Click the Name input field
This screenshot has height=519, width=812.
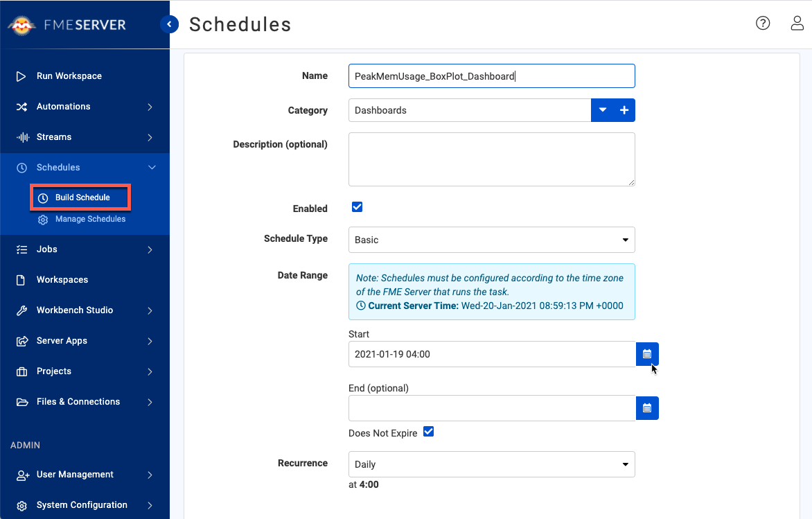pyautogui.click(x=491, y=76)
